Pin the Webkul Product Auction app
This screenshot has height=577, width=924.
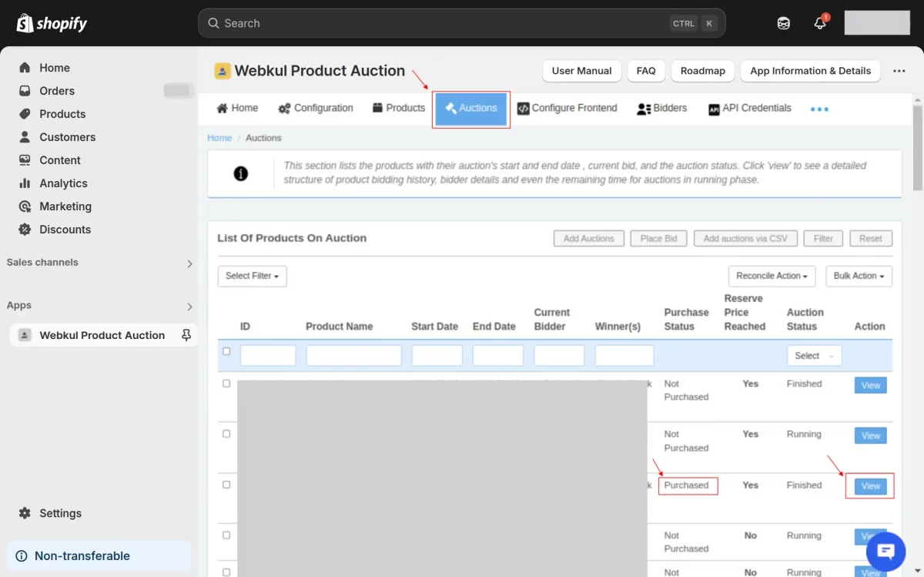tap(186, 335)
